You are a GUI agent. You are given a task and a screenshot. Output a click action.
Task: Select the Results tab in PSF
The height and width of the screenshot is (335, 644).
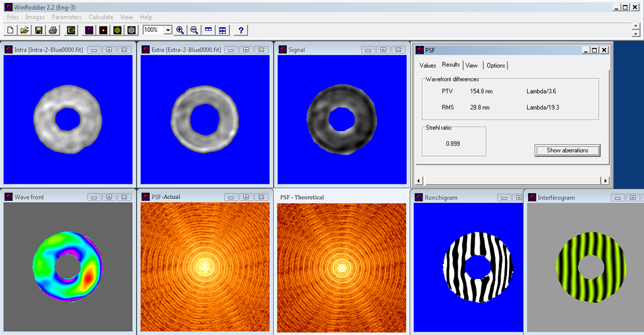tap(450, 64)
